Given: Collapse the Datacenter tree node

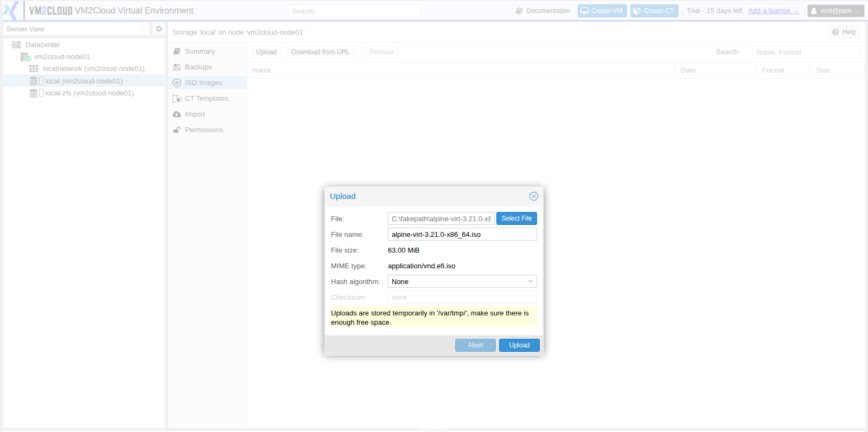Looking at the screenshot, I should pos(8,45).
